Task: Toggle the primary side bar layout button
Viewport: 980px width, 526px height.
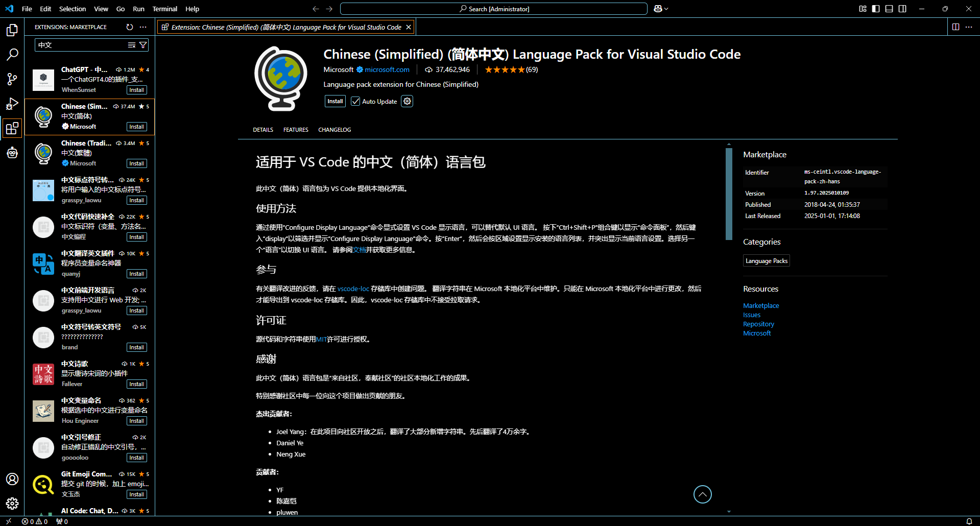Action: [876, 9]
